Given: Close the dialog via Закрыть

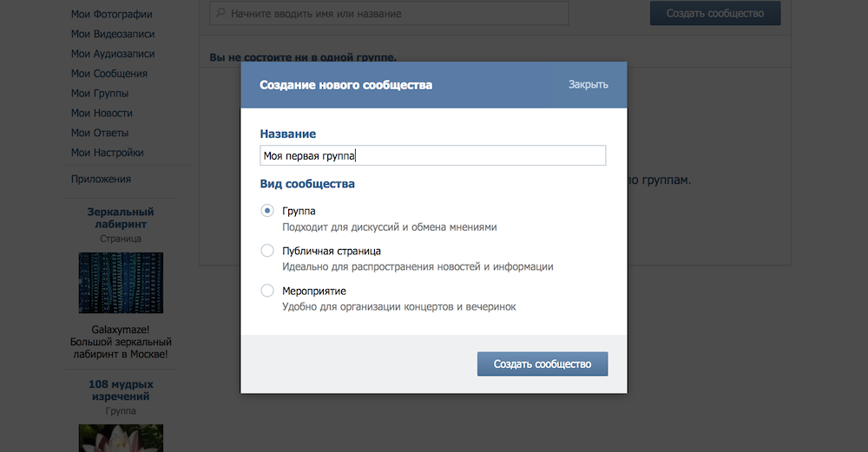Looking at the screenshot, I should pyautogui.click(x=588, y=84).
